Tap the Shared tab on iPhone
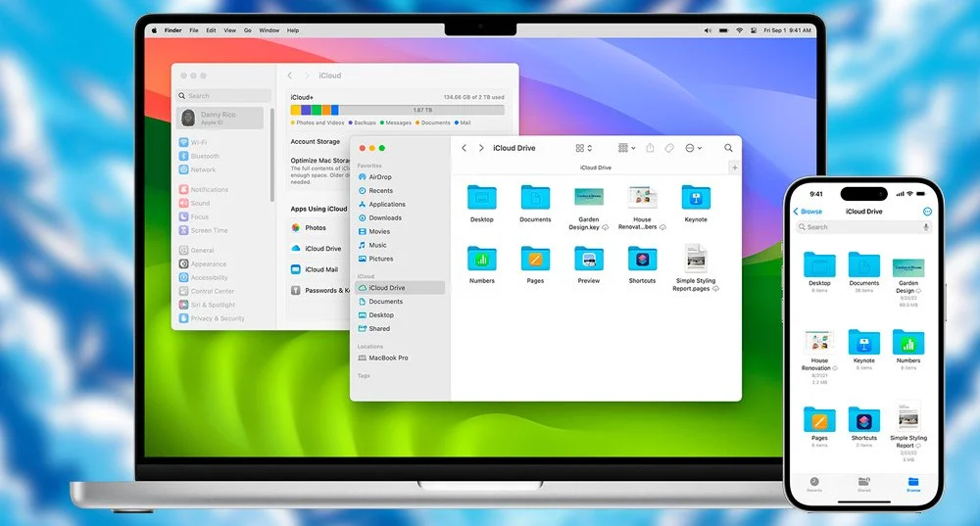The image size is (980, 526). pos(863,484)
